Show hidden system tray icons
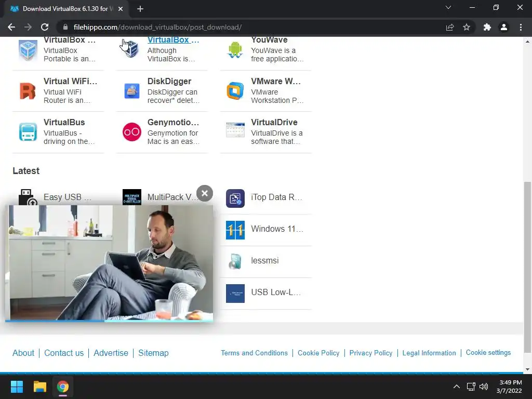 457,387
